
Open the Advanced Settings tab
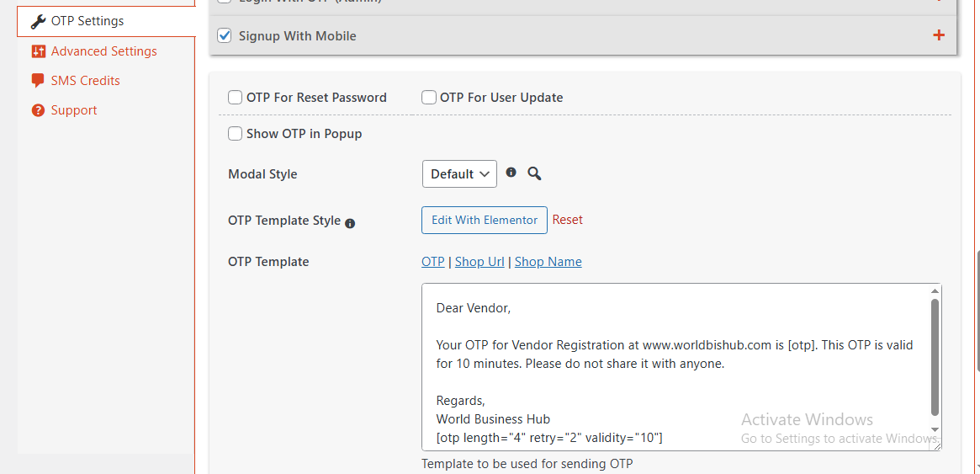click(x=103, y=51)
